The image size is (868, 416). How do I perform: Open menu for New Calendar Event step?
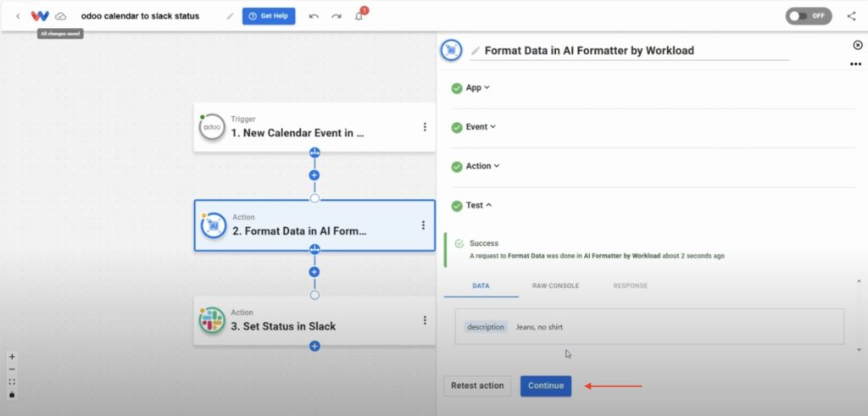coord(425,127)
